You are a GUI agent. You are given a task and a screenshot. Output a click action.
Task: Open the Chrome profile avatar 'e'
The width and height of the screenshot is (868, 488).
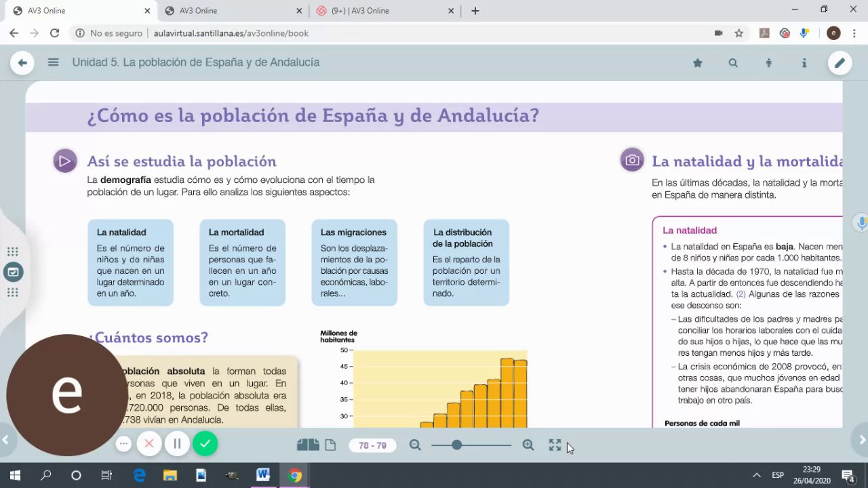[834, 33]
